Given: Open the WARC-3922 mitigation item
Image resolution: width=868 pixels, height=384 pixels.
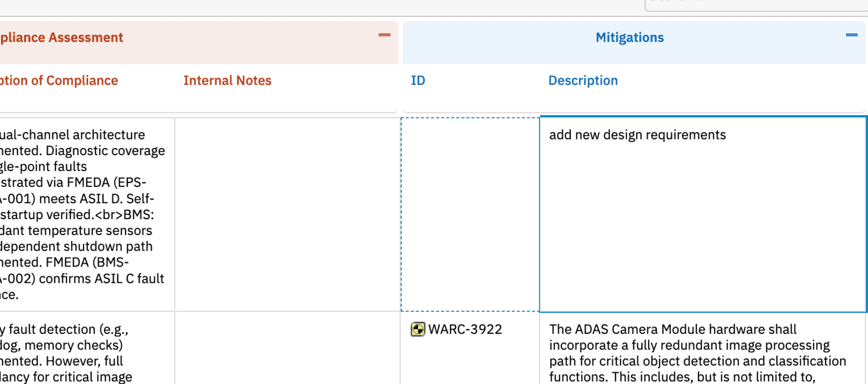Looking at the screenshot, I should click(465, 329).
